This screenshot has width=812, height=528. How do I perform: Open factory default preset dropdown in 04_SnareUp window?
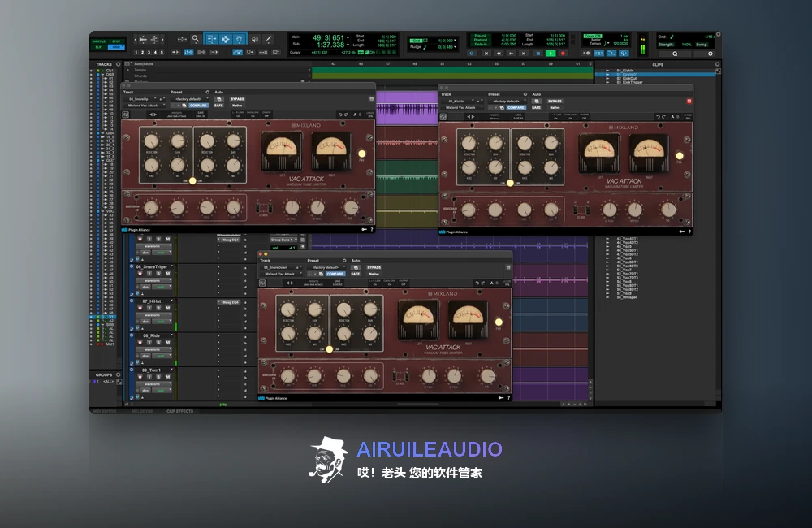click(x=191, y=99)
